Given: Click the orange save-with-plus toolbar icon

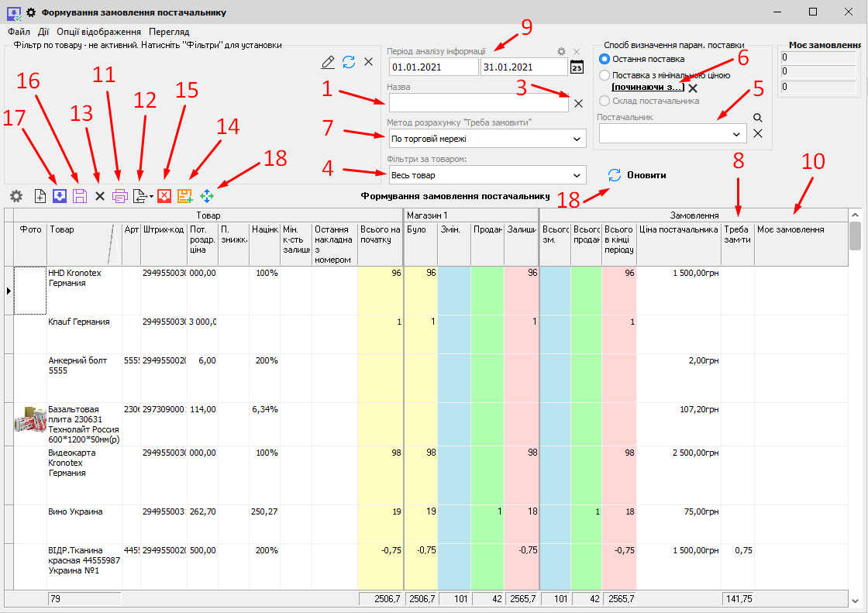Looking at the screenshot, I should pos(184,196).
